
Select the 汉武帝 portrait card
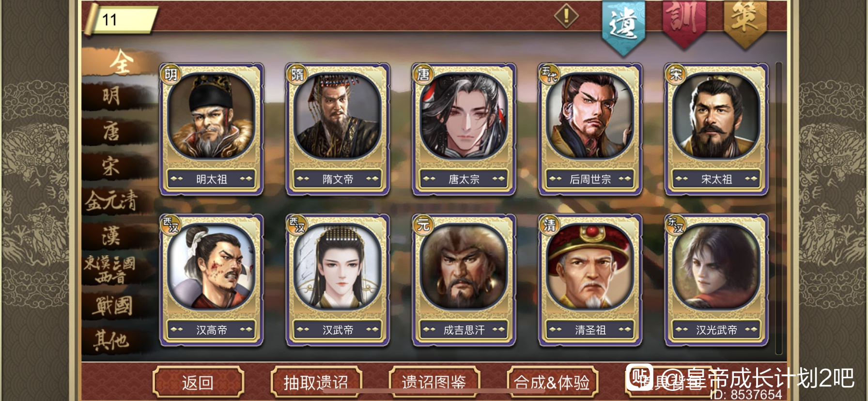click(x=338, y=280)
